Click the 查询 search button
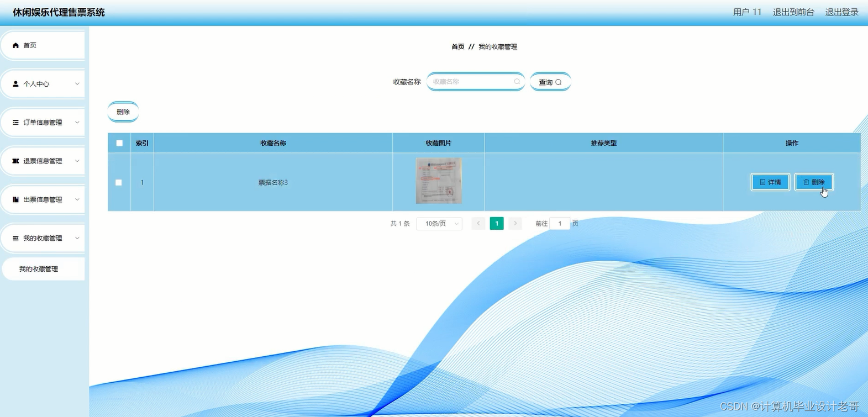868x417 pixels. pyautogui.click(x=550, y=82)
